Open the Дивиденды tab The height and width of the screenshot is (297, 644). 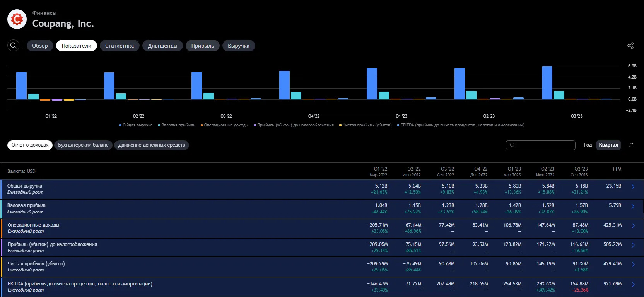click(x=162, y=46)
